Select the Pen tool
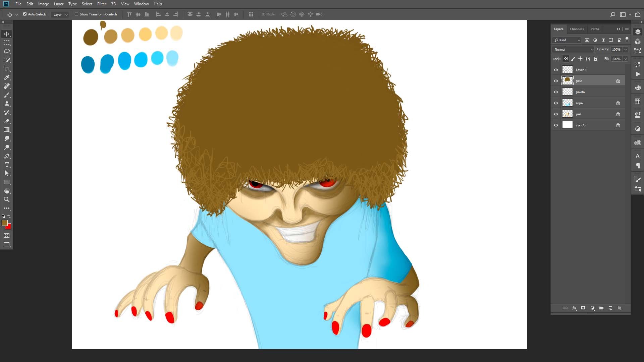Image resolution: width=644 pixels, height=362 pixels. coord(7,156)
